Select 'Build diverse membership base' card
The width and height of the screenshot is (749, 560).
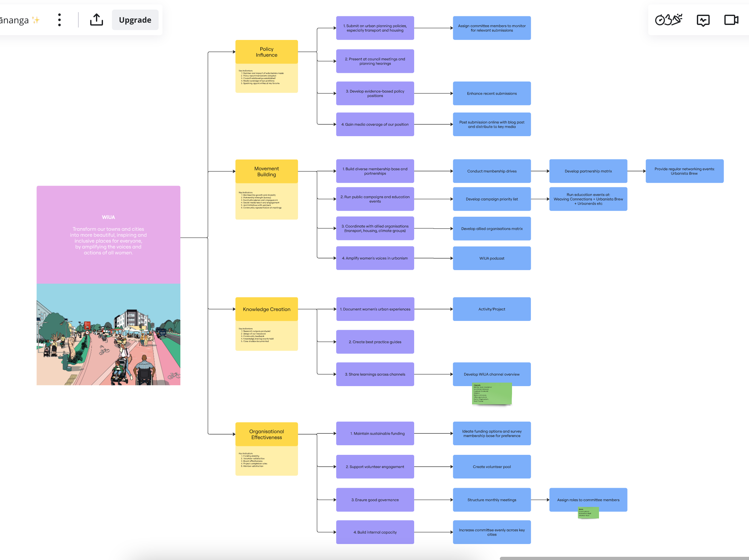tap(375, 171)
